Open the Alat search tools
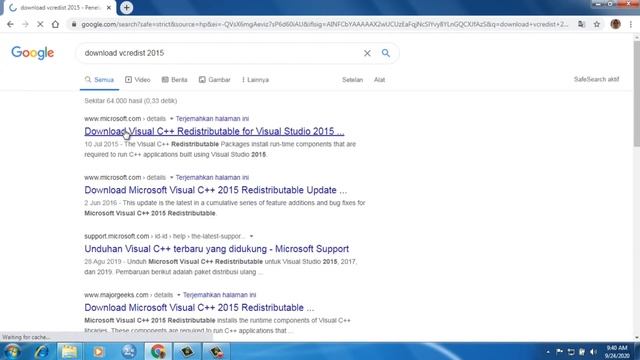The height and width of the screenshot is (360, 640). (x=379, y=80)
